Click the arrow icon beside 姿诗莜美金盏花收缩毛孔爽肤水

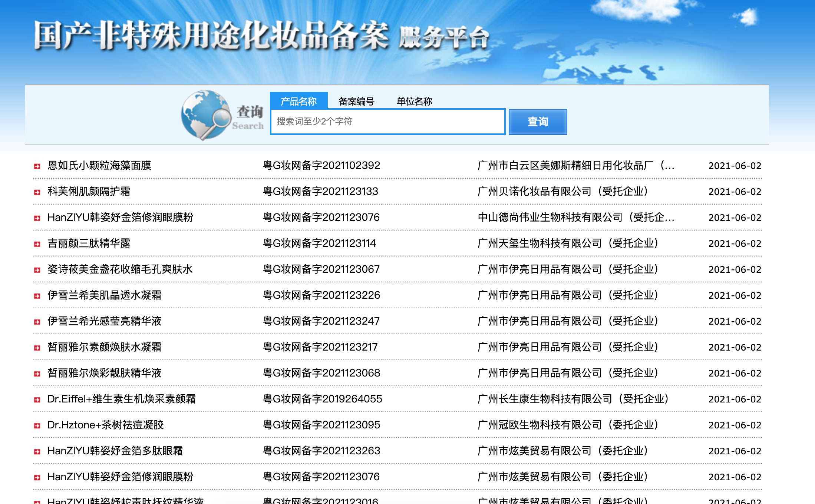click(37, 270)
